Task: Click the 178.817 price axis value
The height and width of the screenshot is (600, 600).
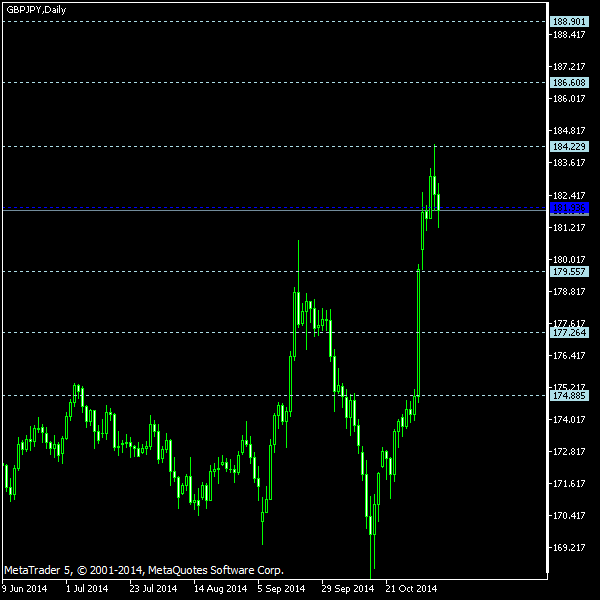Action: coord(569,292)
